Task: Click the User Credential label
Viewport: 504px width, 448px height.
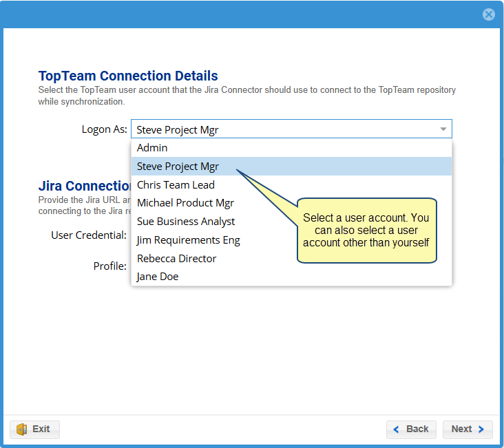Action: (89, 235)
